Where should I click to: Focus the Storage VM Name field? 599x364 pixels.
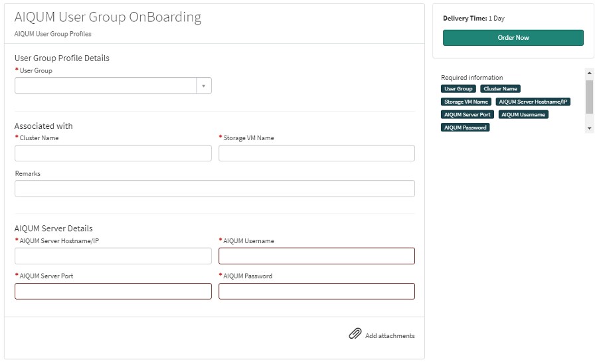tap(317, 153)
